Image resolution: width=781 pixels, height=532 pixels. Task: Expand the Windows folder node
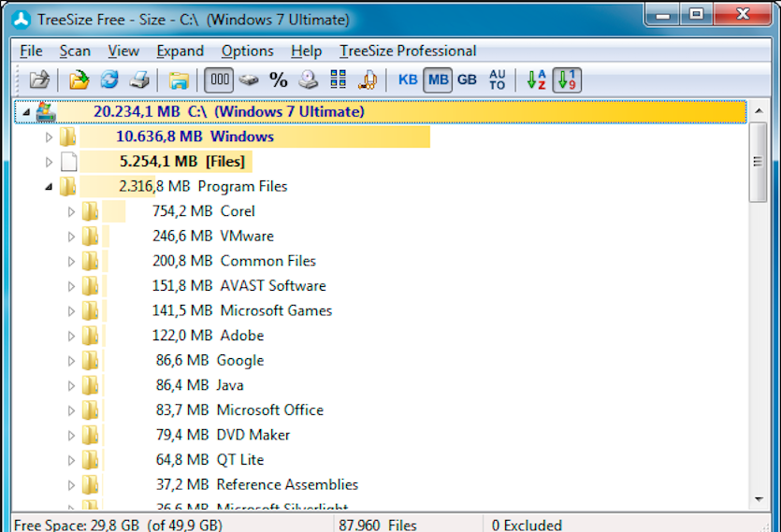[x=49, y=137]
